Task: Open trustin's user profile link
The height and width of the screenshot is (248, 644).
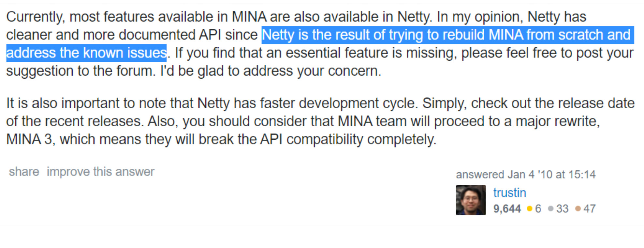Action: (x=509, y=193)
